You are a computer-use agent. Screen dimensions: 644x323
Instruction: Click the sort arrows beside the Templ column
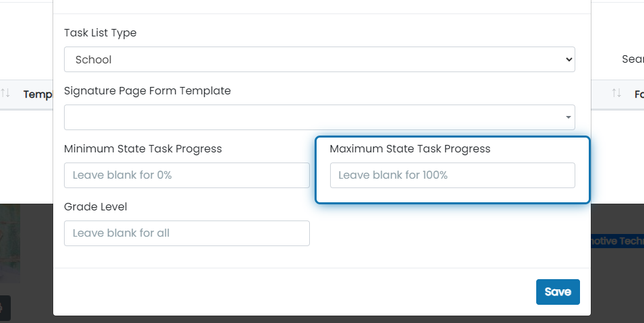5,93
